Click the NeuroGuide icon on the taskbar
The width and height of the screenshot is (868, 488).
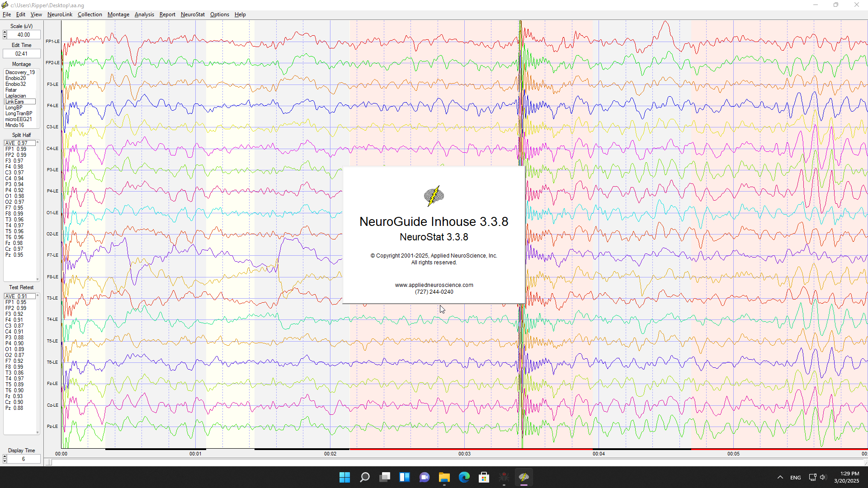click(524, 477)
